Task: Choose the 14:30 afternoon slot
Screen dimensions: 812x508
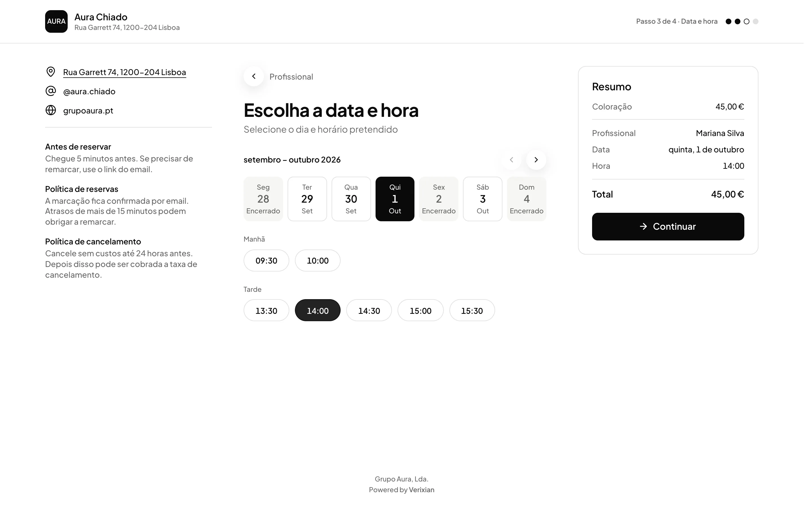Action: (369, 310)
